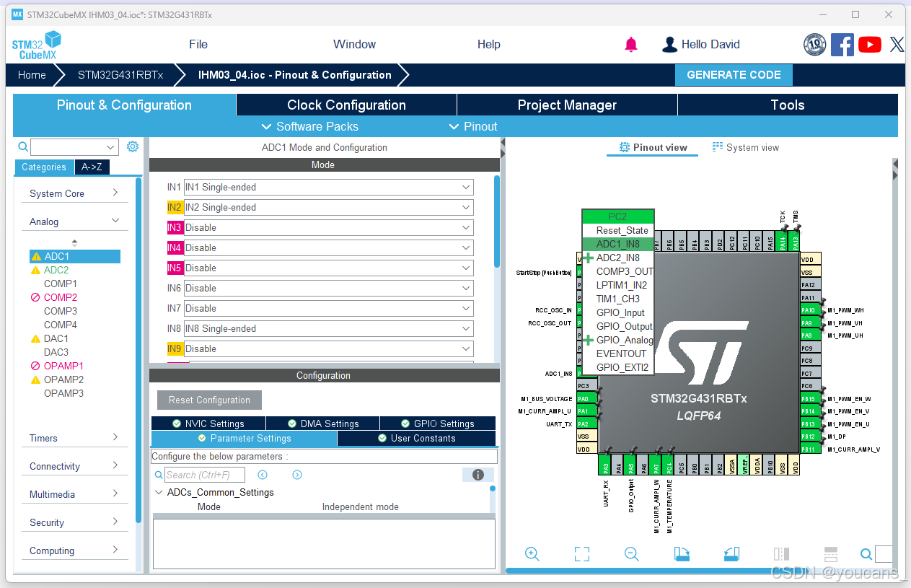
Task: Click the pin search magnifier icon
Action: coord(866,554)
